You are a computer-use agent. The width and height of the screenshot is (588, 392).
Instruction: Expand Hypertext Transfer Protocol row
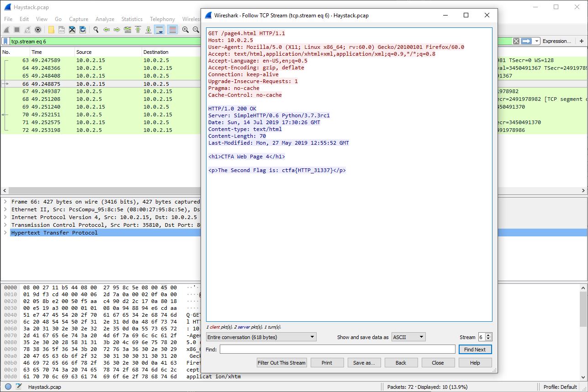coord(5,233)
